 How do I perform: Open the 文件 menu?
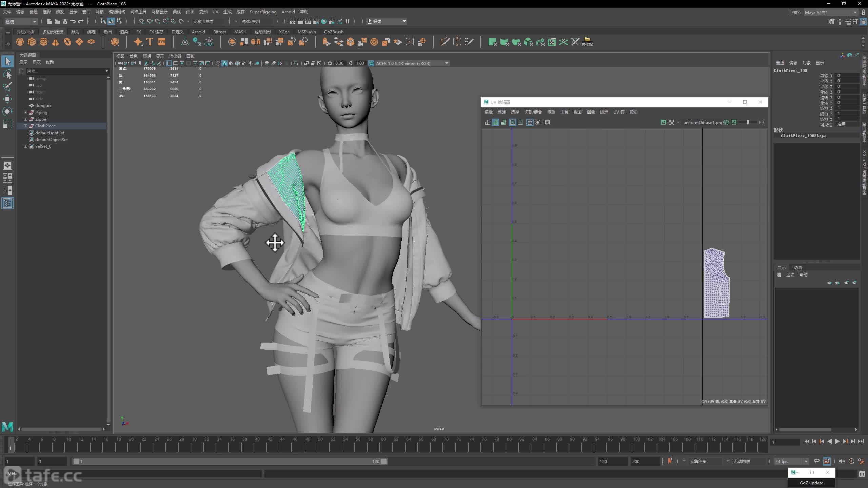(x=7, y=12)
